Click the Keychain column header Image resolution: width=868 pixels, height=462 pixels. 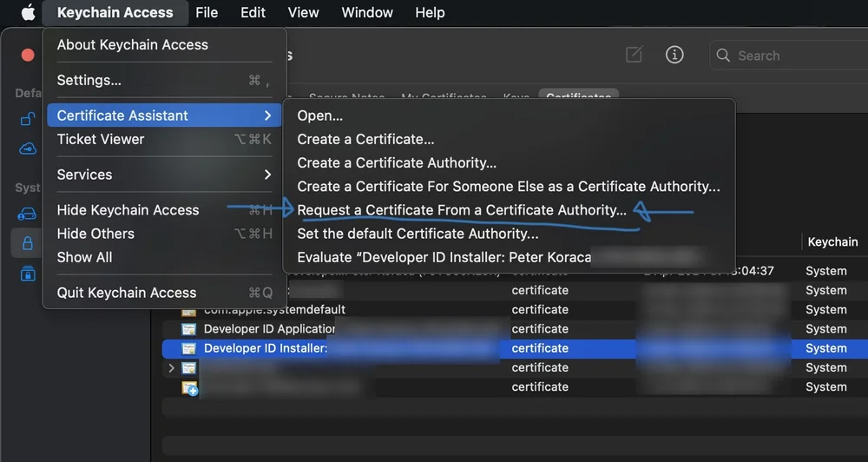[832, 242]
